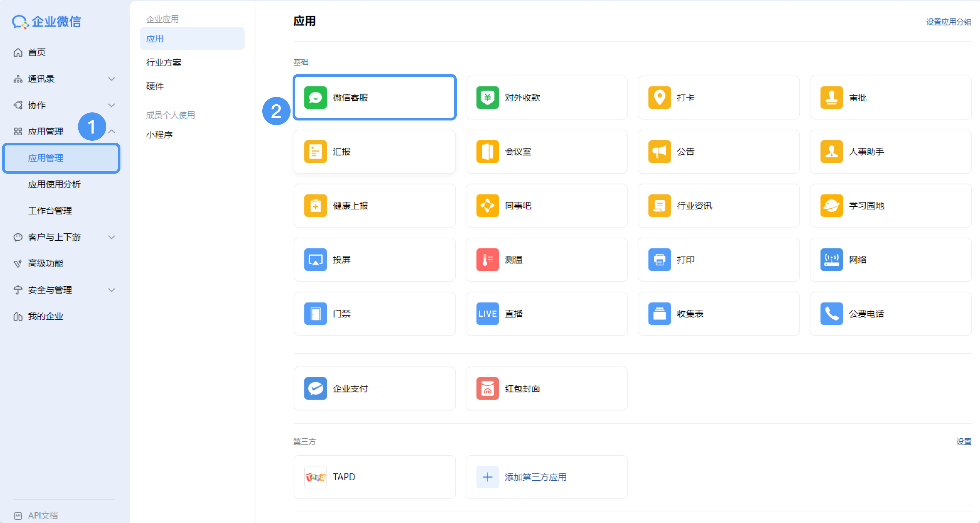Open the 微信客服 app icon
Image resolution: width=980 pixels, height=523 pixels.
click(315, 98)
